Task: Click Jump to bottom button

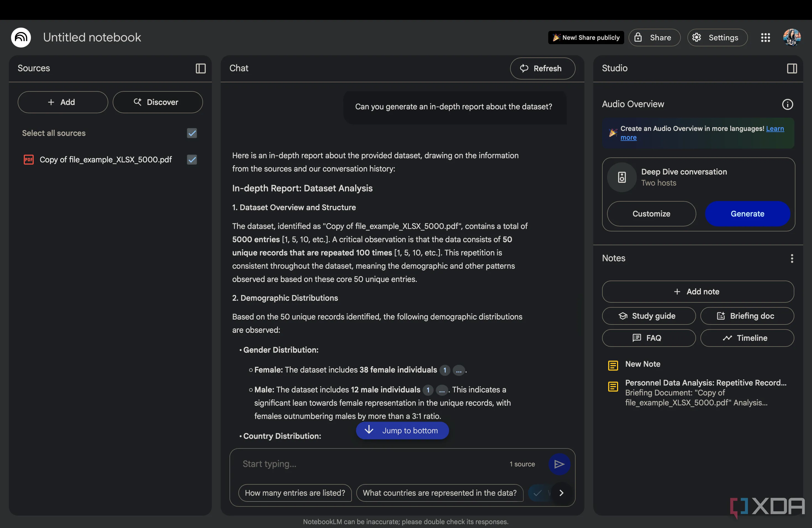Action: pyautogui.click(x=402, y=431)
